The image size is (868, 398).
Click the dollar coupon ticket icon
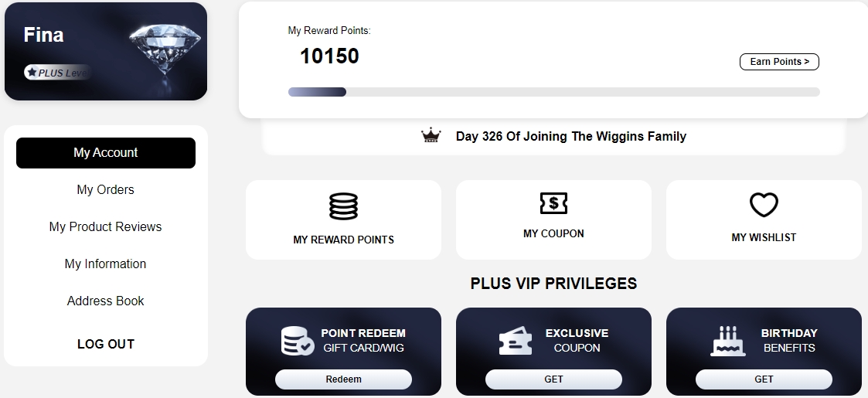[553, 203]
